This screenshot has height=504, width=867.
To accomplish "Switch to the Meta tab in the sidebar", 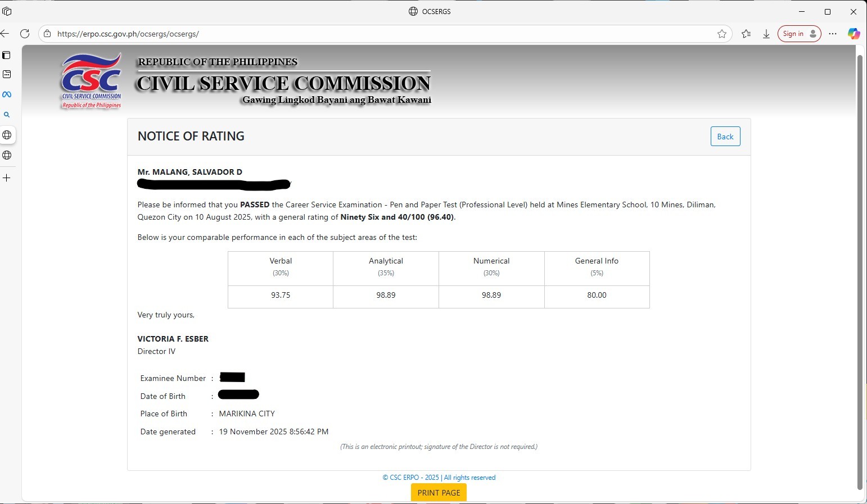I will [7, 94].
